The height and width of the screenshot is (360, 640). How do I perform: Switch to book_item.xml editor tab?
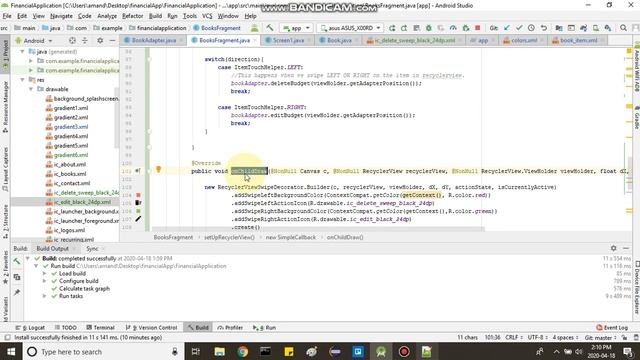pos(578,40)
